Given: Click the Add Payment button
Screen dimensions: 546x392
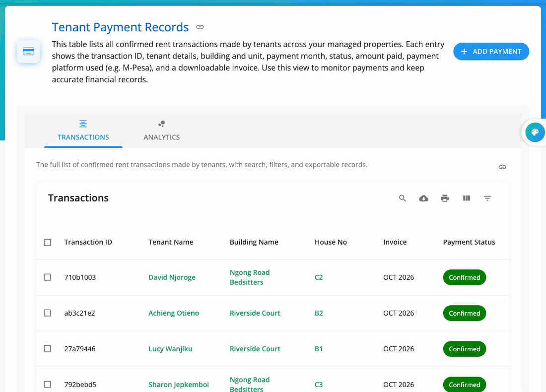Looking at the screenshot, I should 491,52.
